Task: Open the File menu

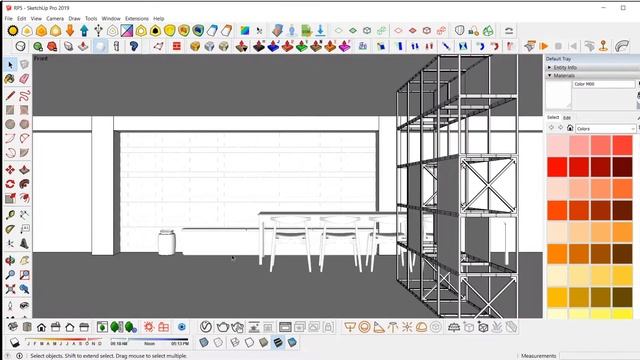Action: point(9,18)
